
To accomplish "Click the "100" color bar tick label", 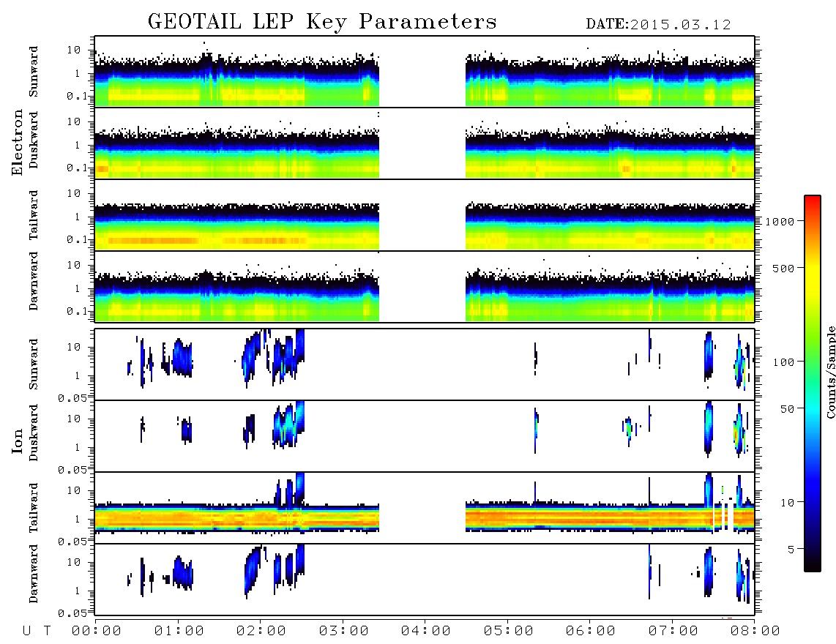I will (x=784, y=362).
